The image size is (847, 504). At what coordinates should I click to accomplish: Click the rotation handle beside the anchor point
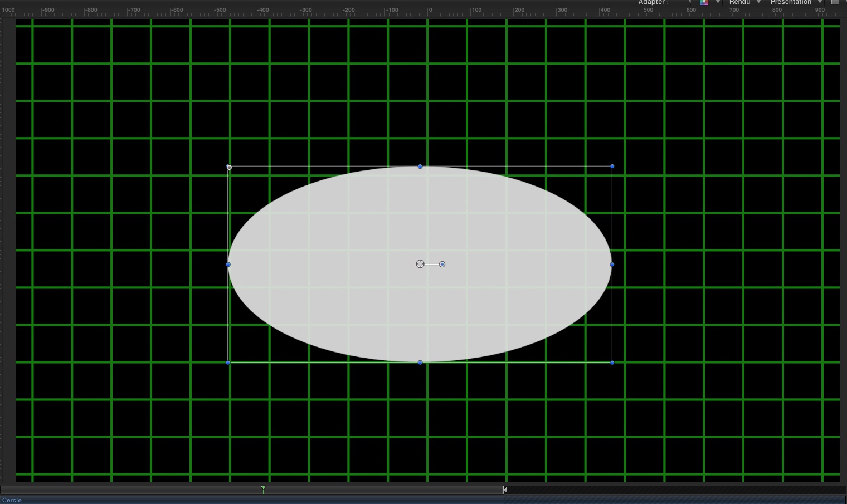442,264
